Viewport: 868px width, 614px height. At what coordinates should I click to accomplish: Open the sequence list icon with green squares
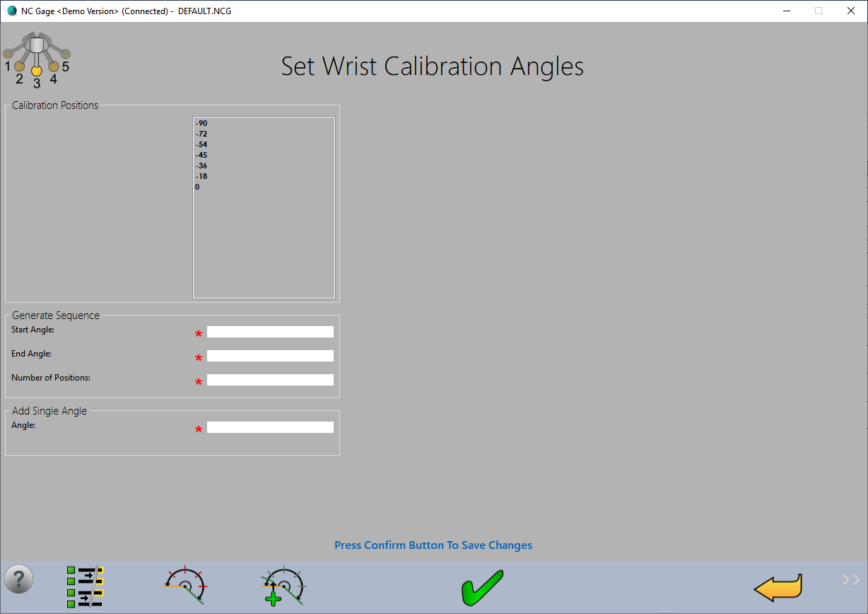86,586
